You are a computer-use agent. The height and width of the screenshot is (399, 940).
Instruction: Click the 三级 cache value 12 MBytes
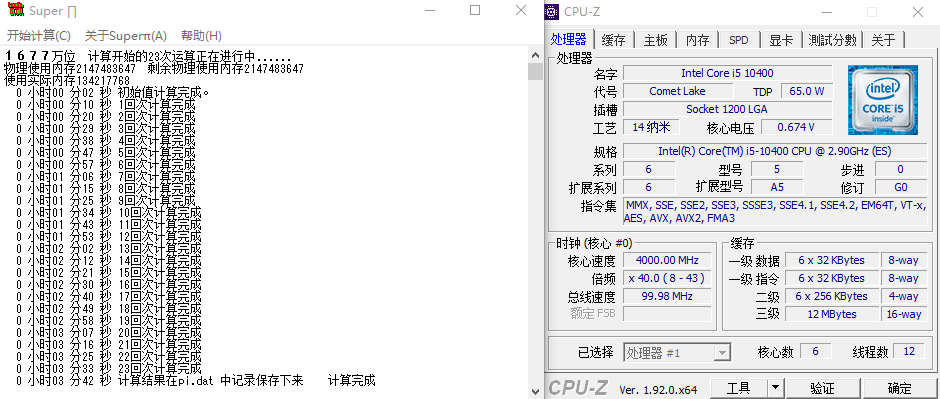click(x=831, y=314)
